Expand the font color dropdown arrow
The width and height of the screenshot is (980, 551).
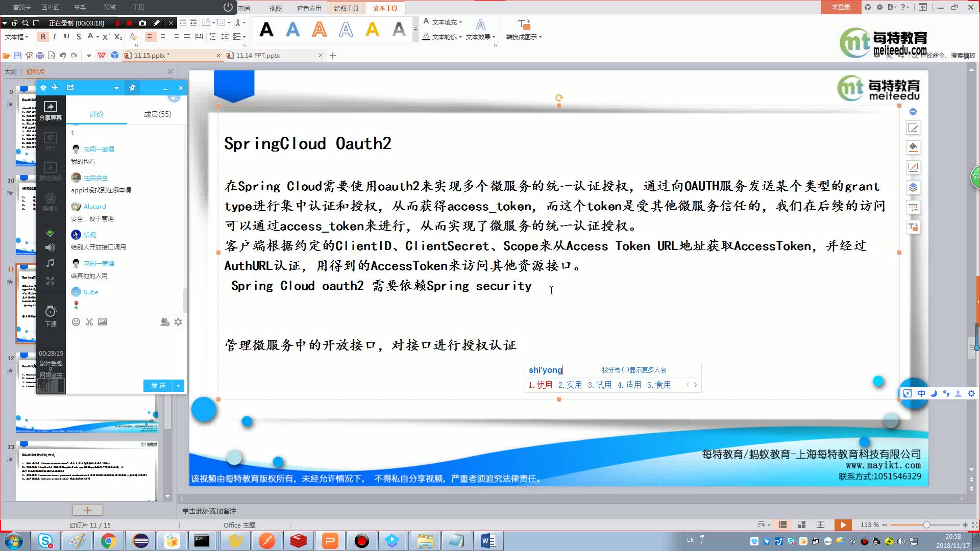pyautogui.click(x=97, y=37)
